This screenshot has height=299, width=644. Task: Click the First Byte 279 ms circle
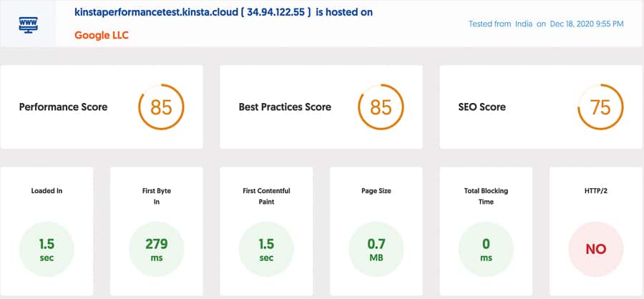[x=157, y=249]
